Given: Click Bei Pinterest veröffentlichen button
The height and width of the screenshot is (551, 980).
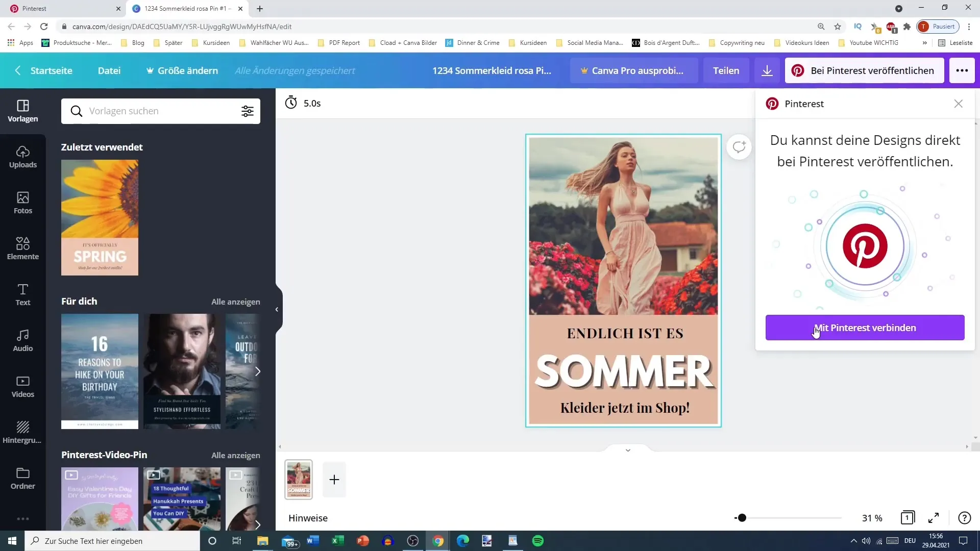Looking at the screenshot, I should (865, 70).
